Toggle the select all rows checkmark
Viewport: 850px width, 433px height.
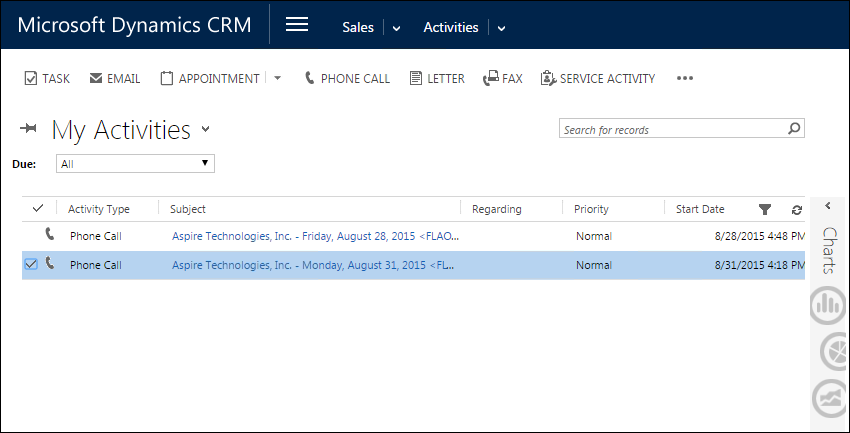[38, 209]
